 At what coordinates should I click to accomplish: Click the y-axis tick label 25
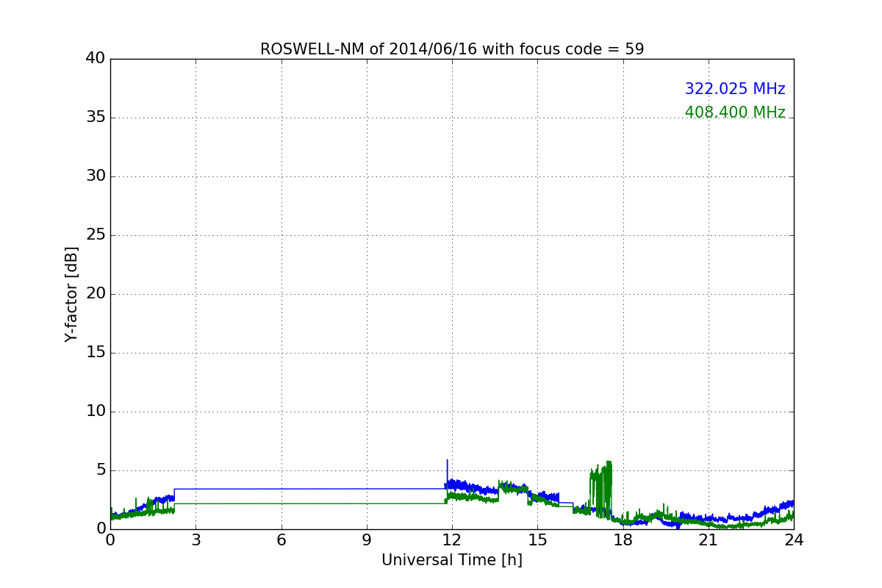click(x=96, y=235)
